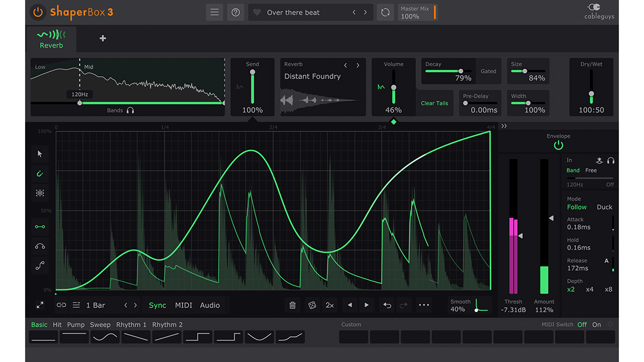Click the Decay percentage slider
The width and height of the screenshot is (644, 362).
[x=462, y=71]
